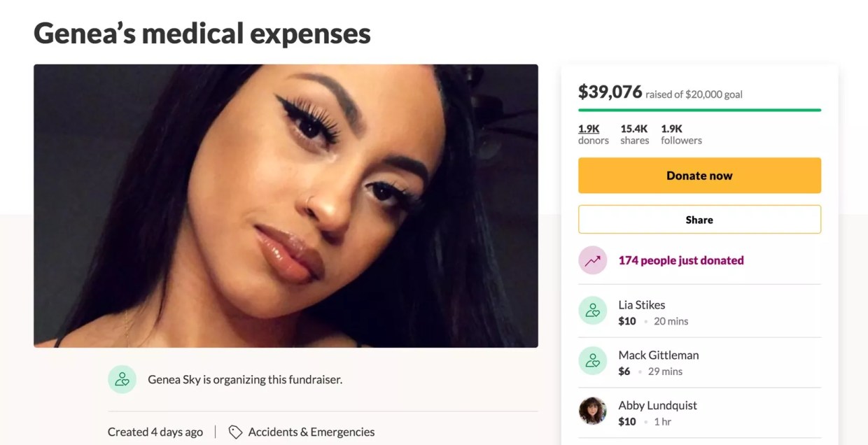Open the main campaign photo
868x445 pixels.
tap(286, 206)
